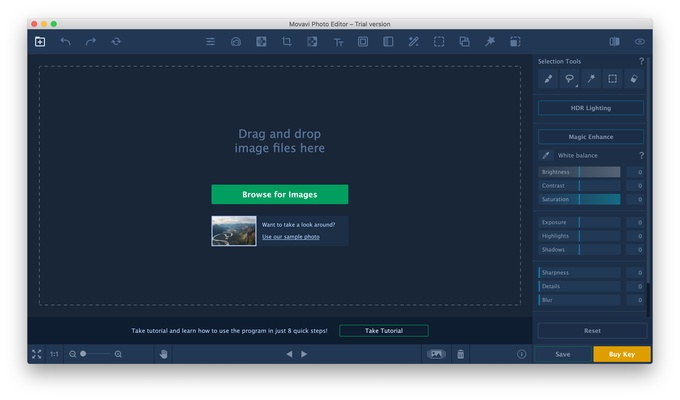This screenshot has width=680, height=400.
Task: Apply Magic Enhance
Action: click(591, 137)
